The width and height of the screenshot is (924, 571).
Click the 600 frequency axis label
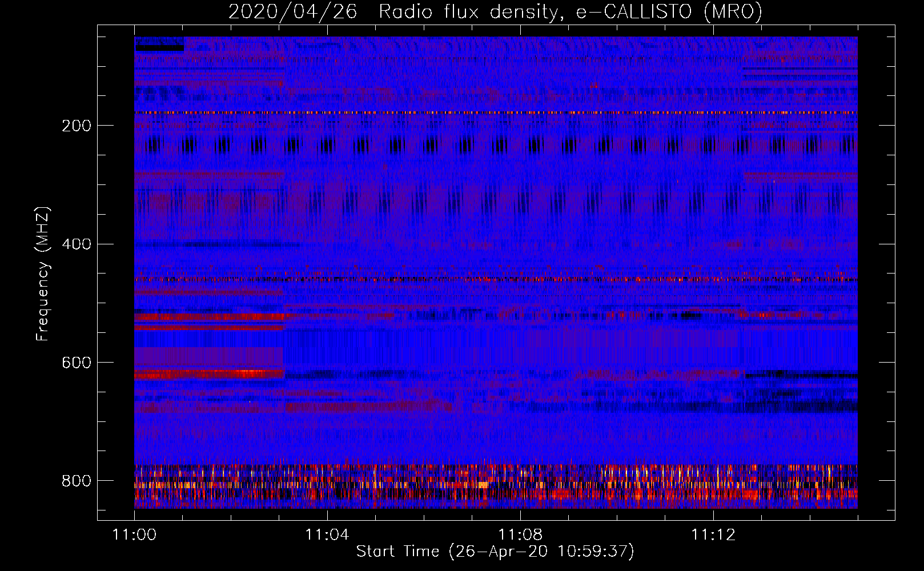(77, 363)
